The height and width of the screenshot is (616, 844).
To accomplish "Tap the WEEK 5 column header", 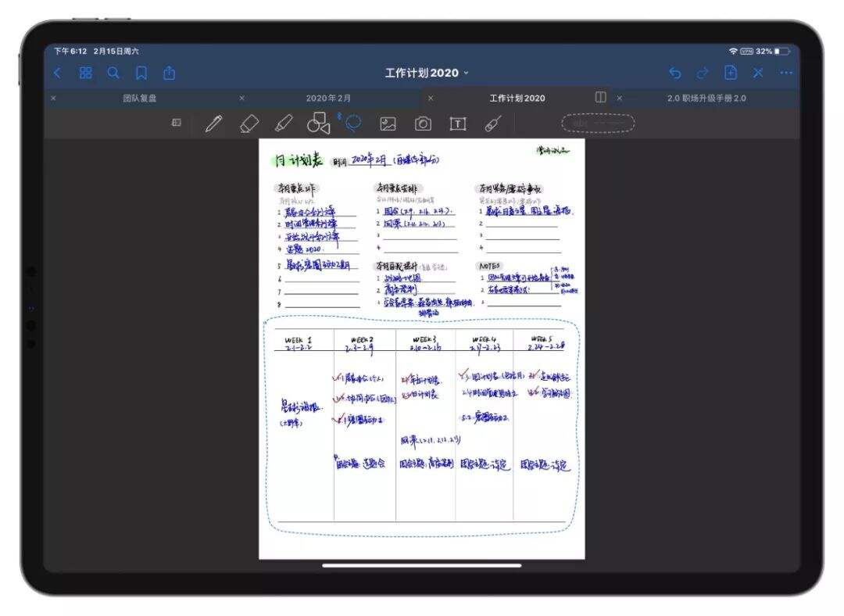I will pyautogui.click(x=542, y=338).
